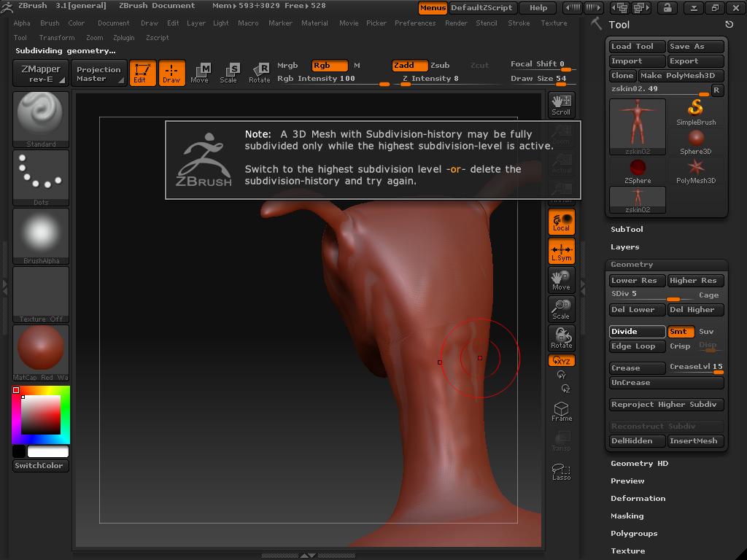Click the small zskin02 thumbnail in tool list
747x560 pixels.
point(638,200)
